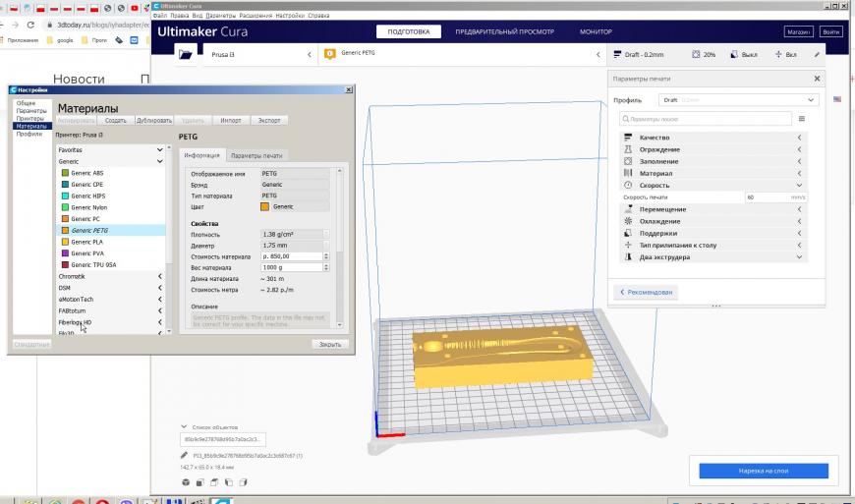855x504 pixels.
Task: Select the right side view cube icon
Action: pyautogui.click(x=243, y=482)
